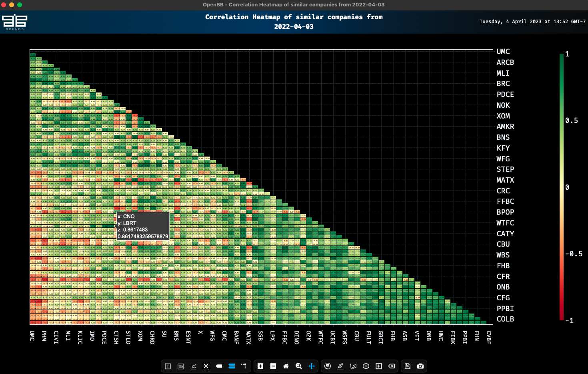
Task: Click the concentric circle icon in toolbar
Action: pyautogui.click(x=328, y=366)
